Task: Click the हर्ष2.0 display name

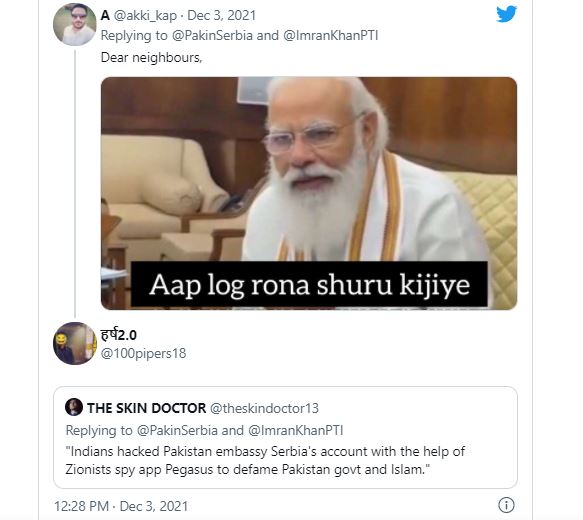Action: tap(119, 335)
